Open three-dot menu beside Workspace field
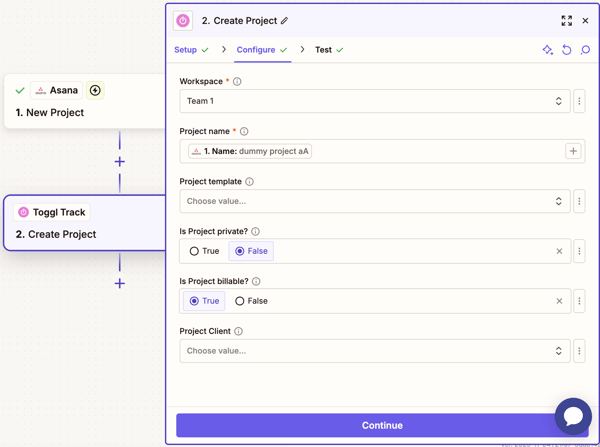Image resolution: width=600 pixels, height=447 pixels. click(579, 101)
